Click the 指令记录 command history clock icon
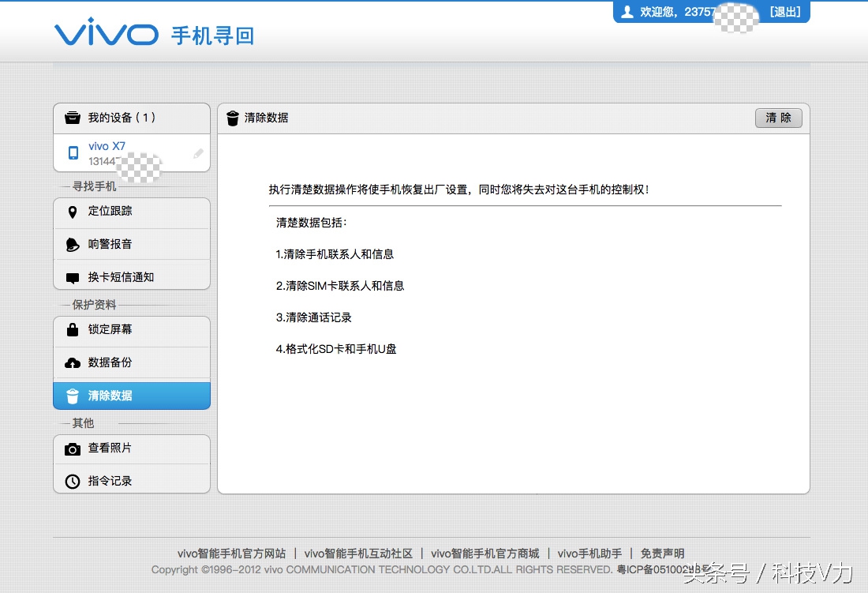 click(73, 480)
